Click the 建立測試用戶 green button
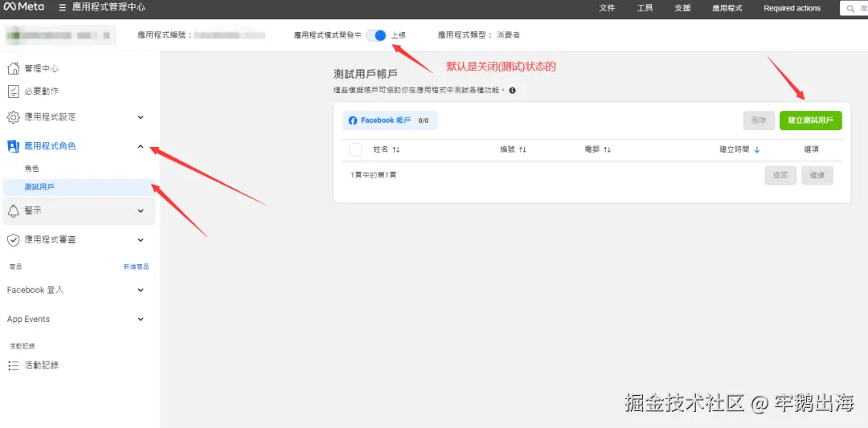This screenshot has height=428, width=868. [810, 120]
